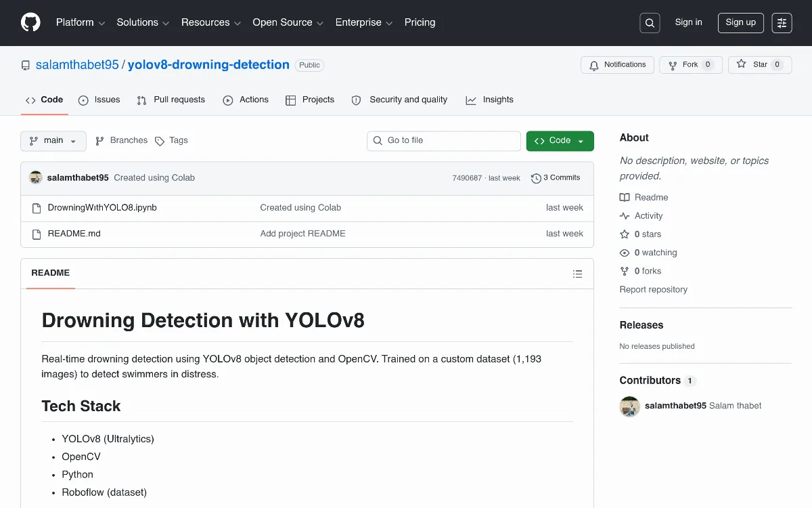Click 'YOLOv8 (Ultralytics)' list item
Image resolution: width=812 pixels, height=508 pixels.
tap(108, 439)
